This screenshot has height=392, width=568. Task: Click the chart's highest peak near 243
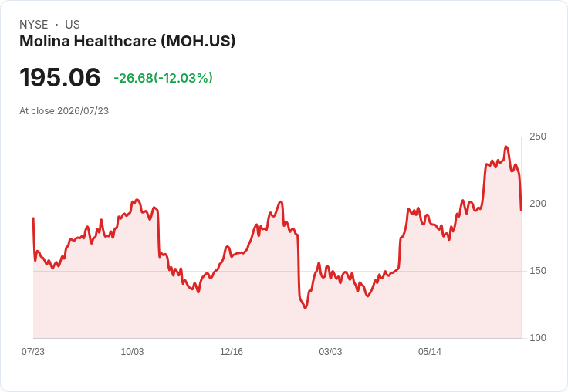pyautogui.click(x=506, y=147)
